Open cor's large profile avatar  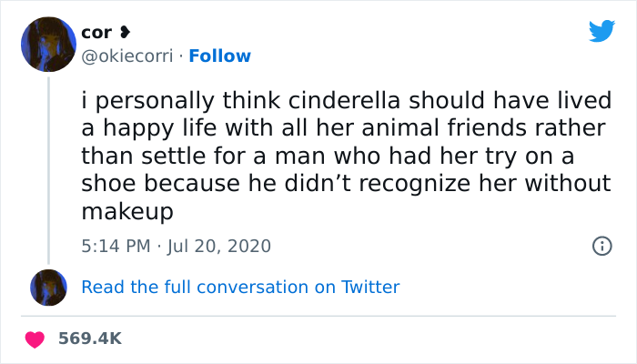click(49, 45)
